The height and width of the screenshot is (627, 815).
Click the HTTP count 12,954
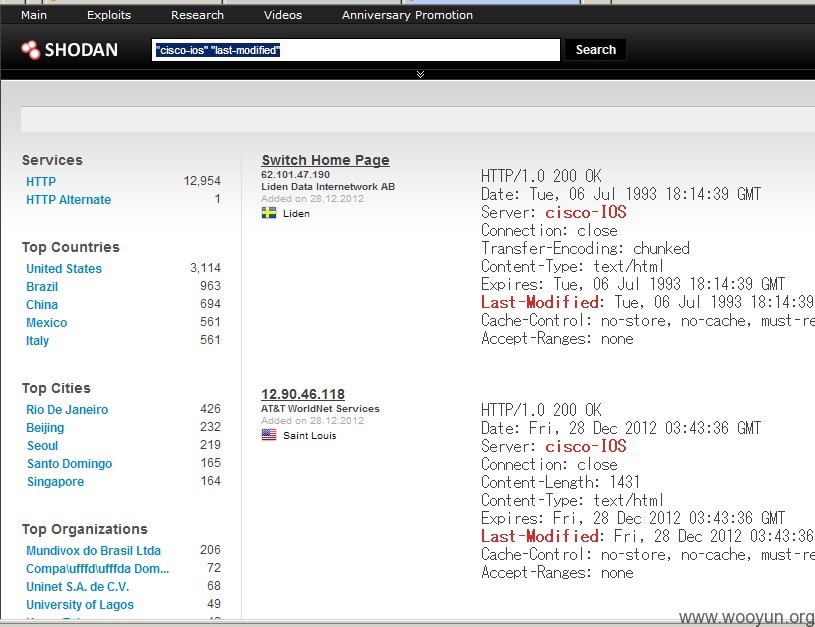[x=202, y=181]
